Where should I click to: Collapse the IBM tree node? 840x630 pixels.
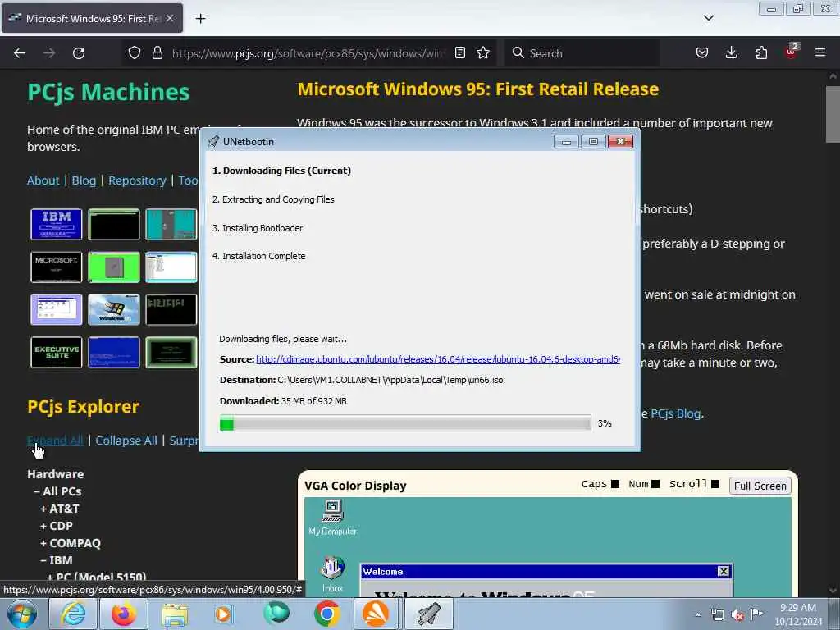tap(57, 559)
